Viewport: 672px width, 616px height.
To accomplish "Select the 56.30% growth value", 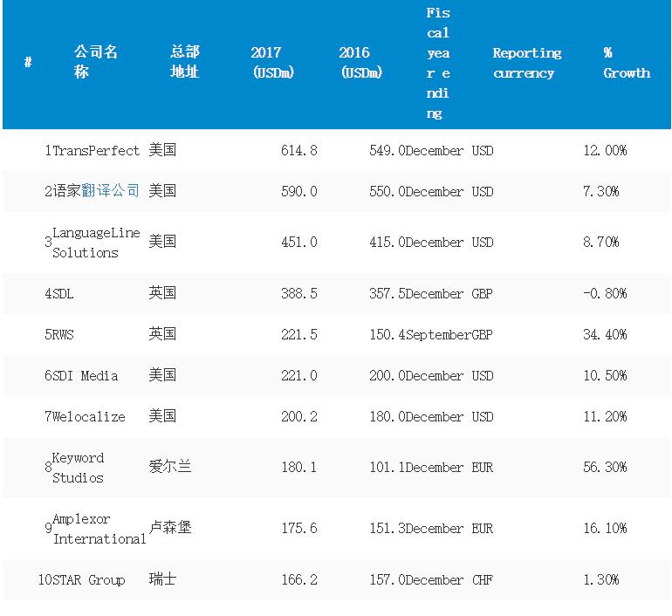I will pos(605,467).
